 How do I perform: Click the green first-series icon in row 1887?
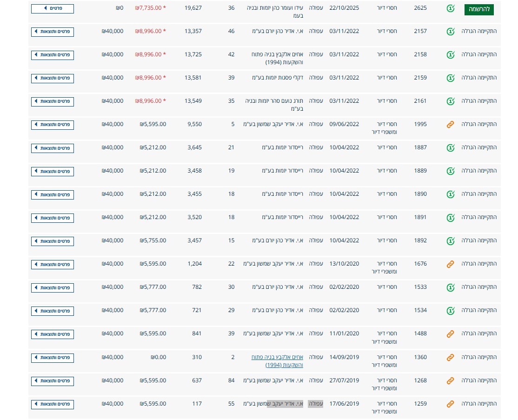[451, 148]
